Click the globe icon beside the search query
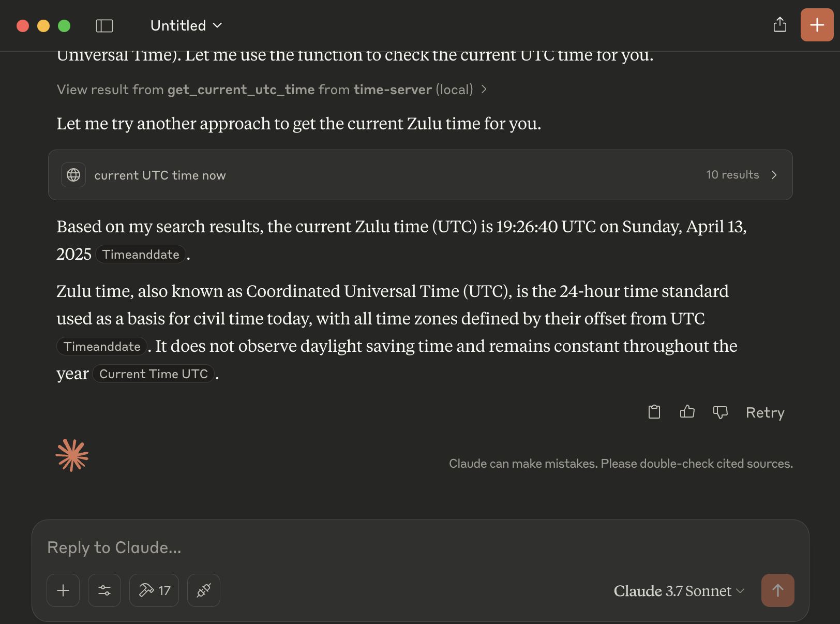Image resolution: width=840 pixels, height=624 pixels. pos(73,175)
